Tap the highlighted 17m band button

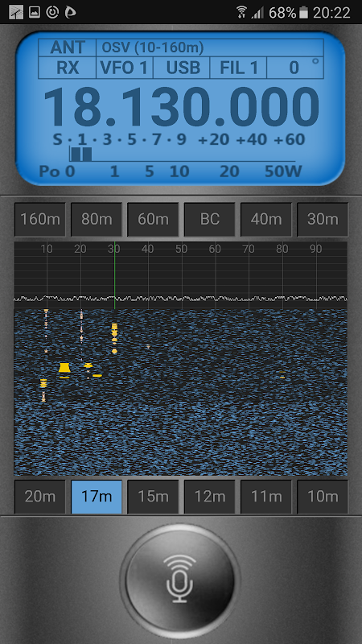[97, 497]
